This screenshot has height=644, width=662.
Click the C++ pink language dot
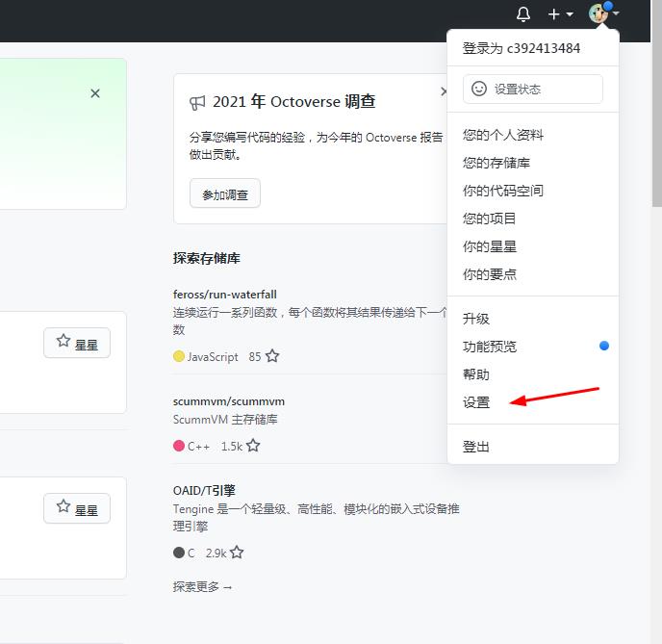click(x=179, y=446)
